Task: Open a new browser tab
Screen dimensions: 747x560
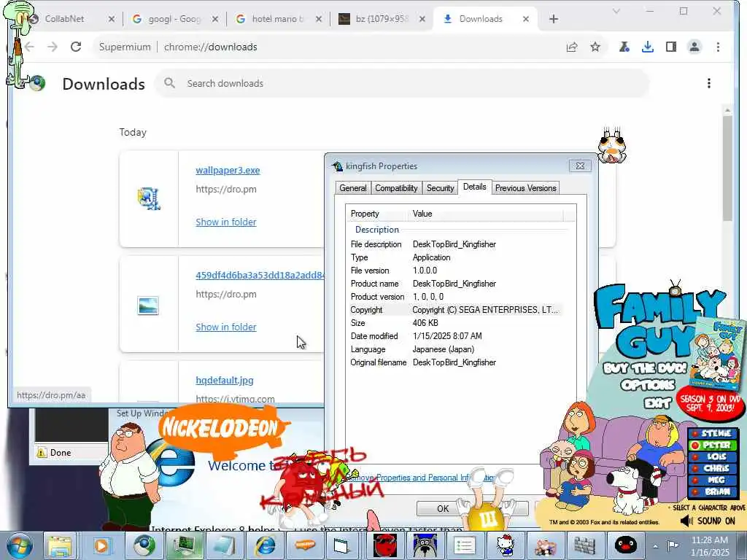Action: coord(553,19)
